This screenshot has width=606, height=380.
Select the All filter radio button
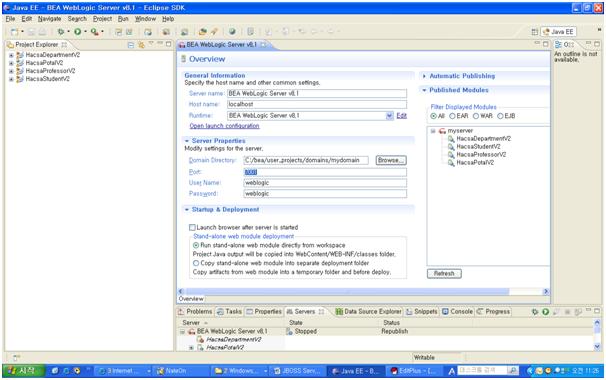point(433,116)
